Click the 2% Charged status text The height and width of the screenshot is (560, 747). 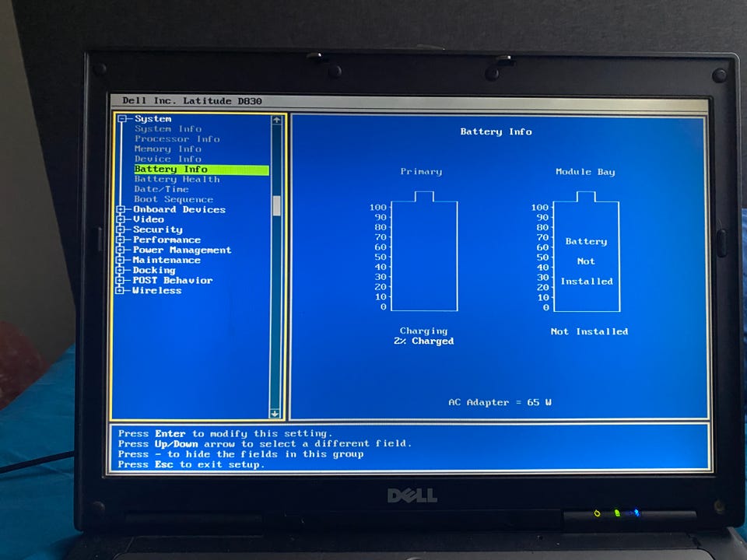(423, 341)
